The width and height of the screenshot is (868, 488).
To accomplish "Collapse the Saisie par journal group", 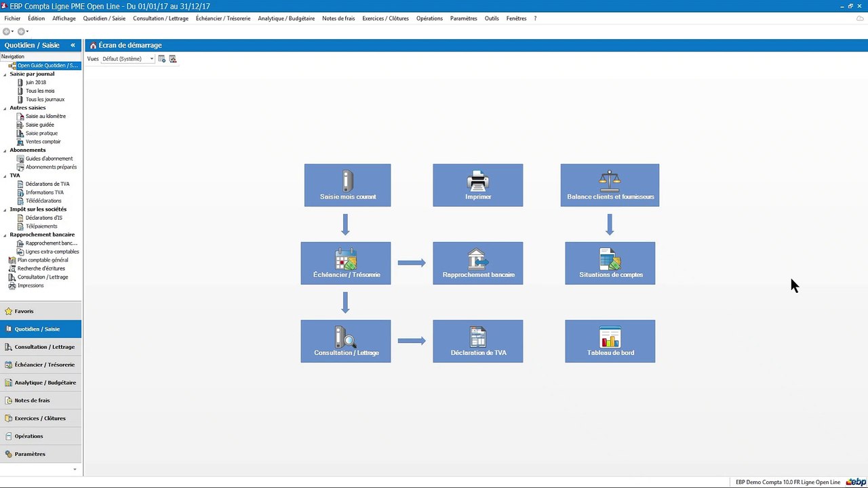I will (5, 74).
